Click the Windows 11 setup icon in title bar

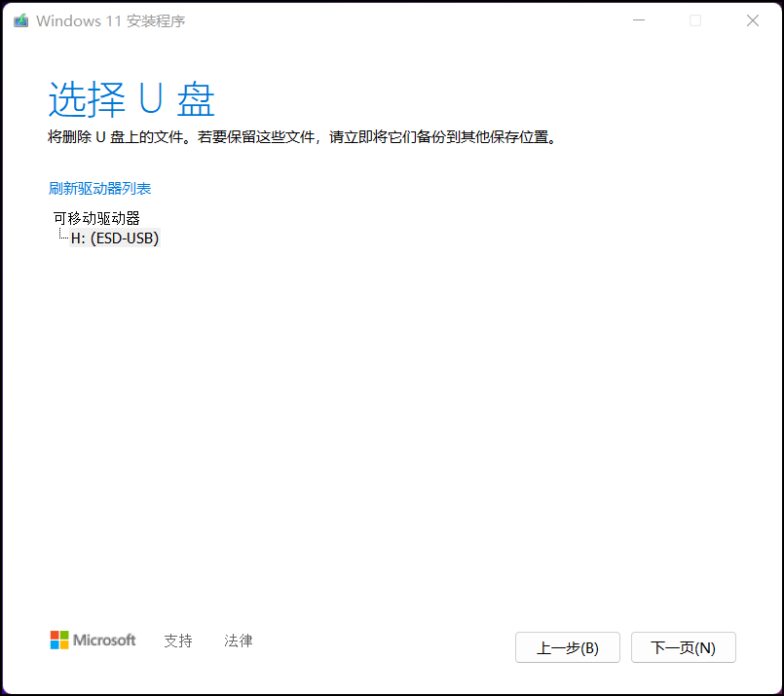(x=21, y=21)
